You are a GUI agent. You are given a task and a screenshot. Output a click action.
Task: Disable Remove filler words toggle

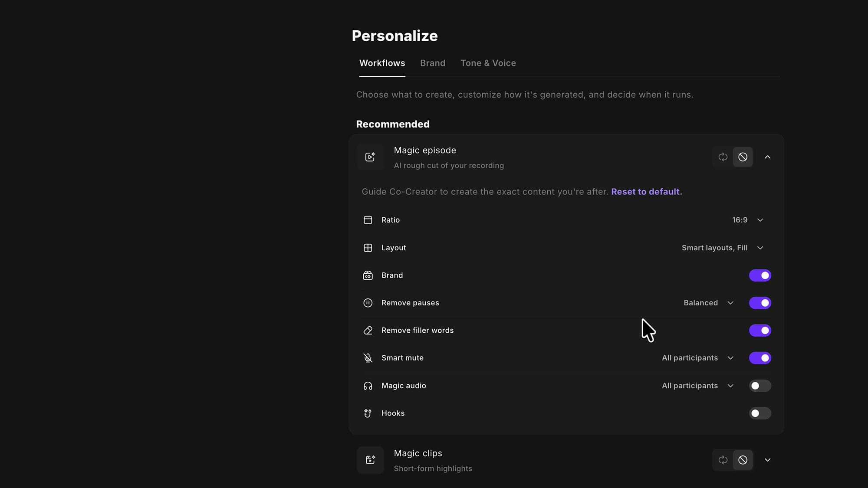pos(760,331)
